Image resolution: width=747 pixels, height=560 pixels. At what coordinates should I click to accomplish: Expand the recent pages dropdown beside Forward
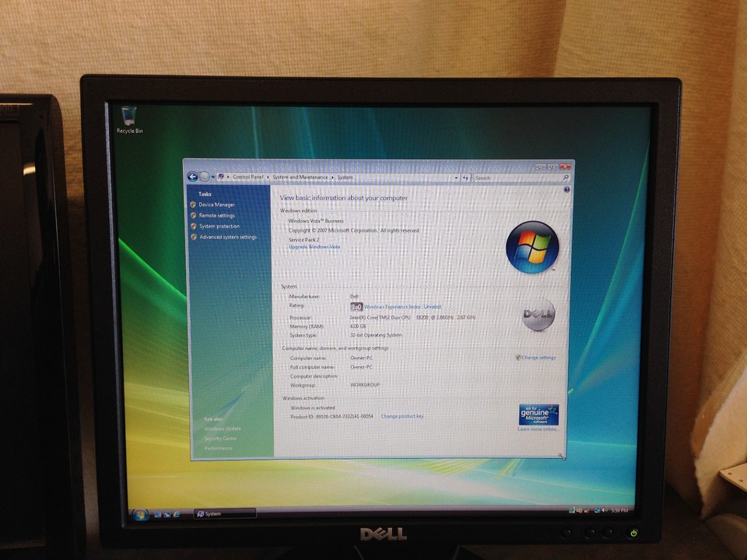point(212,177)
